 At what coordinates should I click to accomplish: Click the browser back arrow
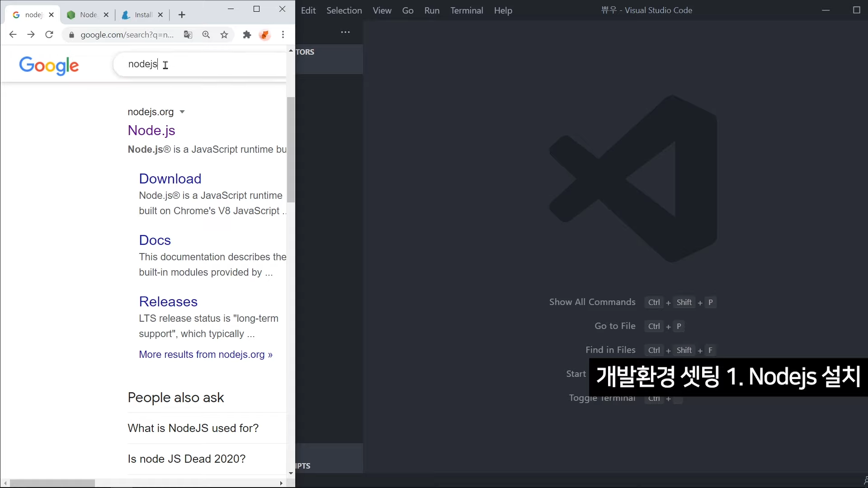pyautogui.click(x=13, y=35)
